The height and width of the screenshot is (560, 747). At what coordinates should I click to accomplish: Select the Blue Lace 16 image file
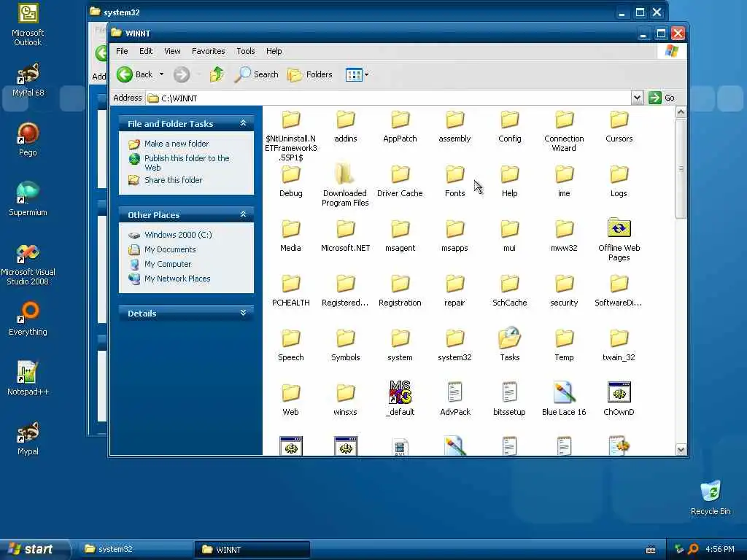tap(564, 399)
